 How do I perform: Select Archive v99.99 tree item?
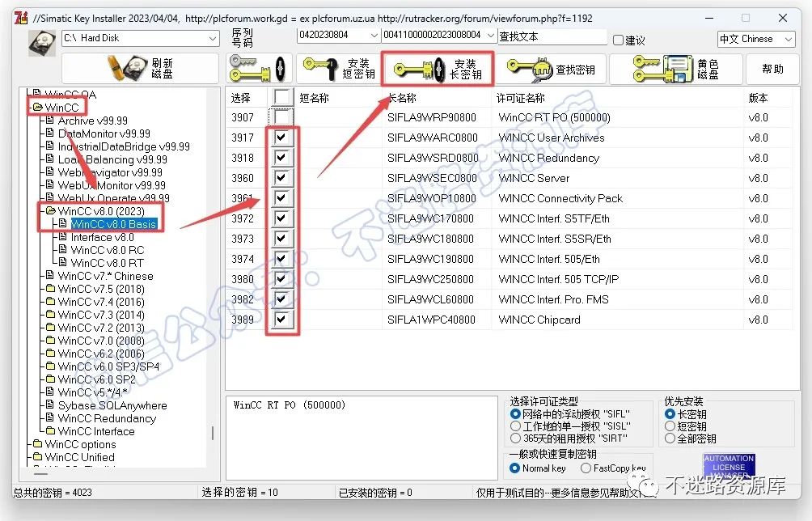coord(92,121)
